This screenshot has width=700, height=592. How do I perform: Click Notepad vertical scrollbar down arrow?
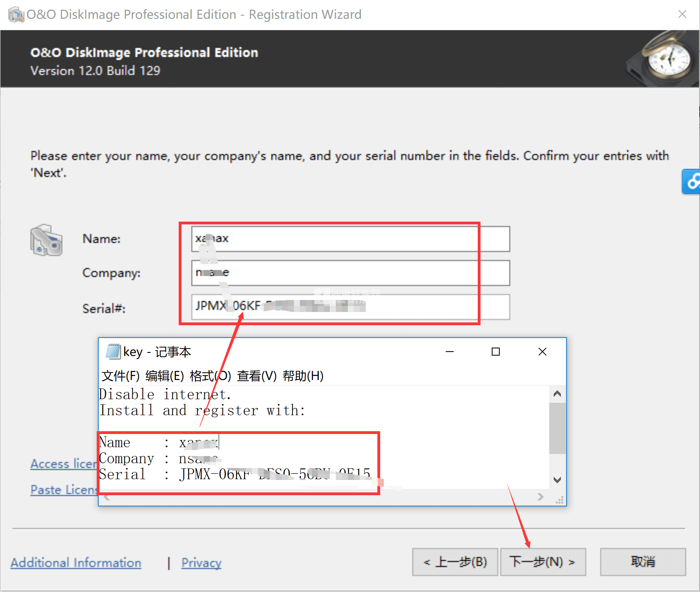[557, 480]
